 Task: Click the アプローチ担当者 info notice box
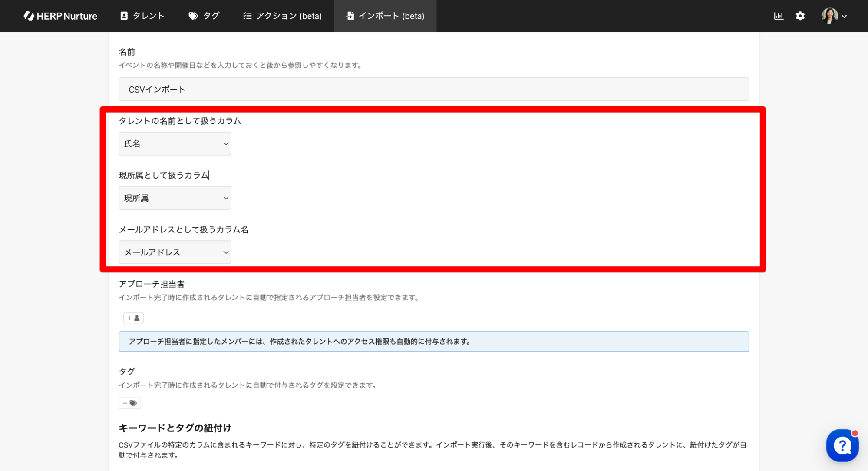tap(433, 342)
